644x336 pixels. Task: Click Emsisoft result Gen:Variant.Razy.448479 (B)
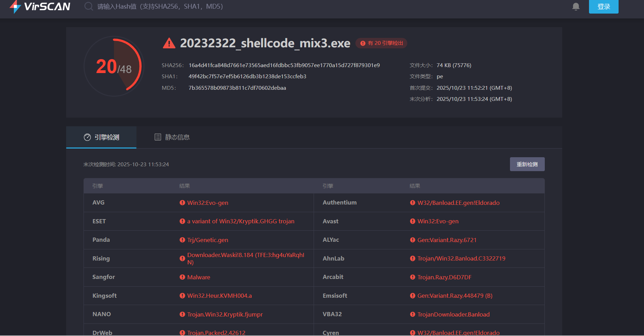(x=455, y=296)
